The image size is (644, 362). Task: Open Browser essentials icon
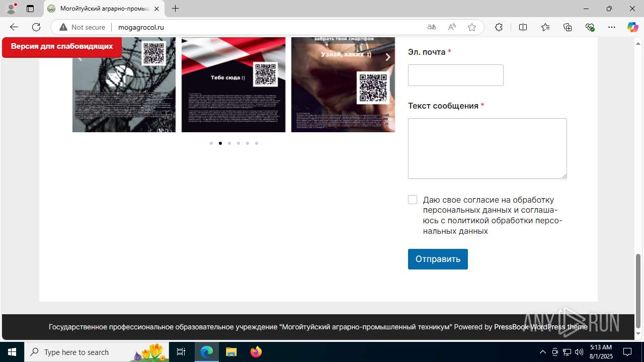[590, 27]
